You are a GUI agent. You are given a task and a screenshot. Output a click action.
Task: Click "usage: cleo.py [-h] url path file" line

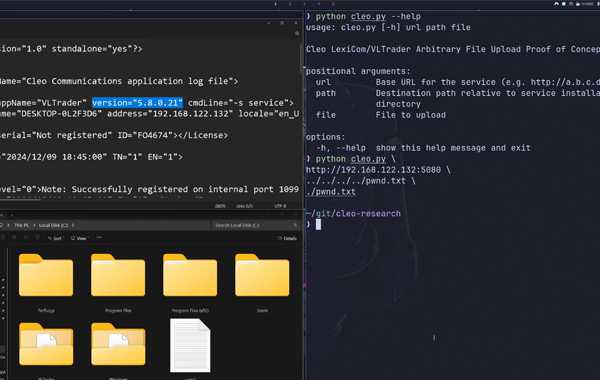click(x=388, y=28)
